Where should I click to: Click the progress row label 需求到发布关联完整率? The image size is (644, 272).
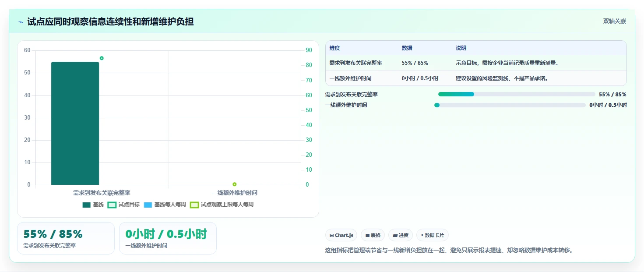[352, 95]
